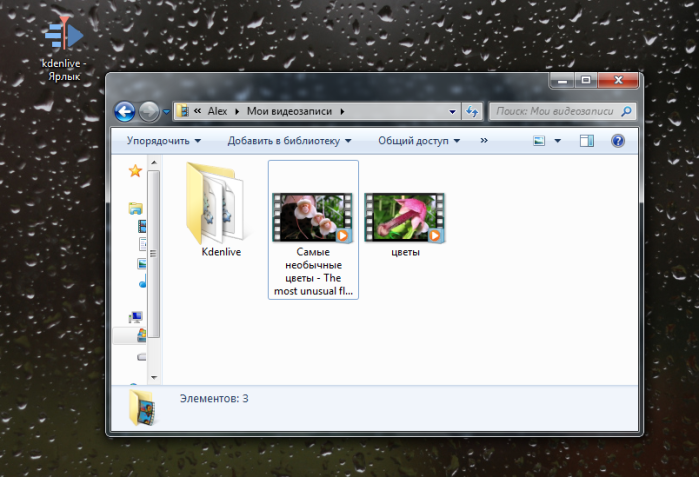Select Libraries icon in navigation pane
The height and width of the screenshot is (477, 699).
click(136, 208)
